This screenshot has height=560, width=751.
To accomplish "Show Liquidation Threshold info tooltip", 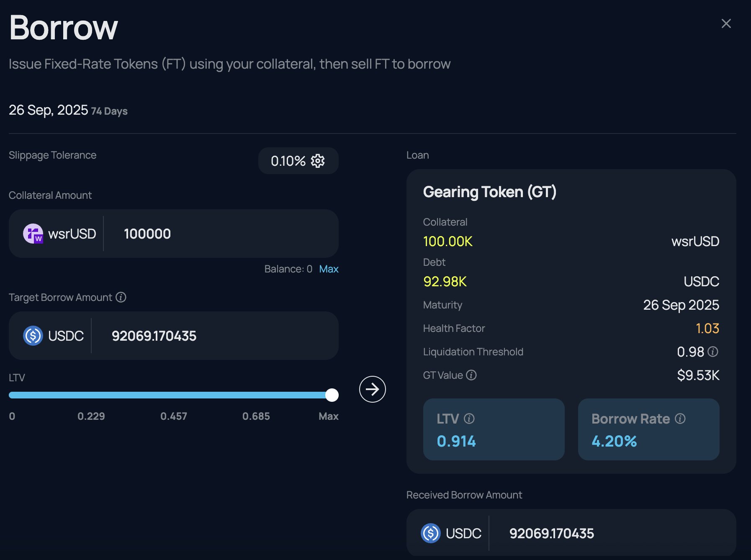I will [x=713, y=352].
